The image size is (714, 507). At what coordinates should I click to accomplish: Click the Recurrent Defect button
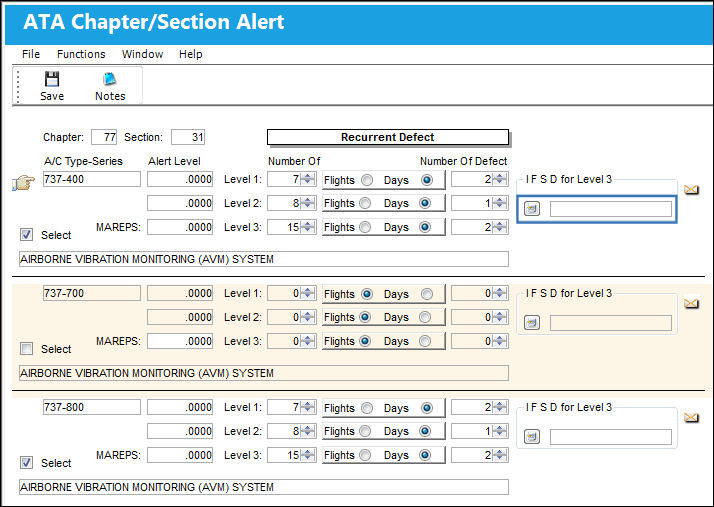coord(388,137)
